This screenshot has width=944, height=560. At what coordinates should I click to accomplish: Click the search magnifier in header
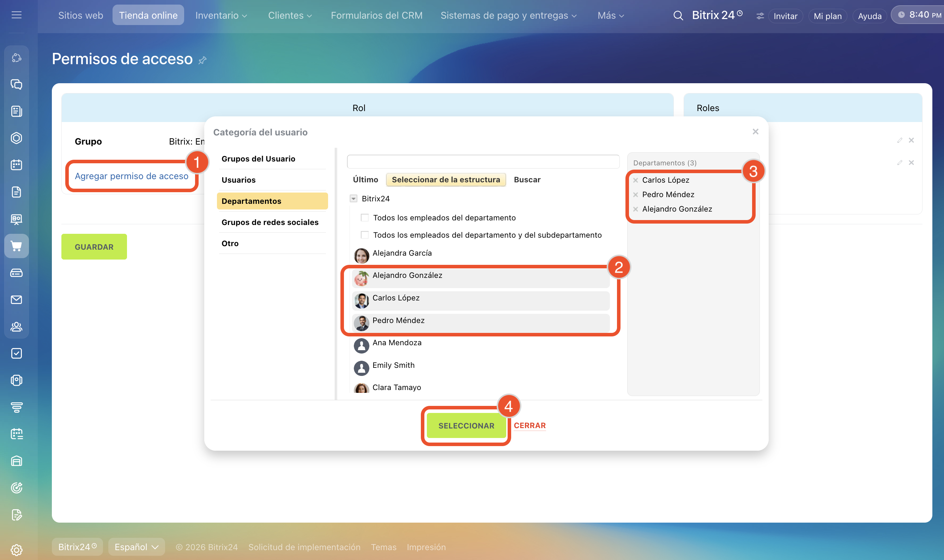tap(678, 16)
